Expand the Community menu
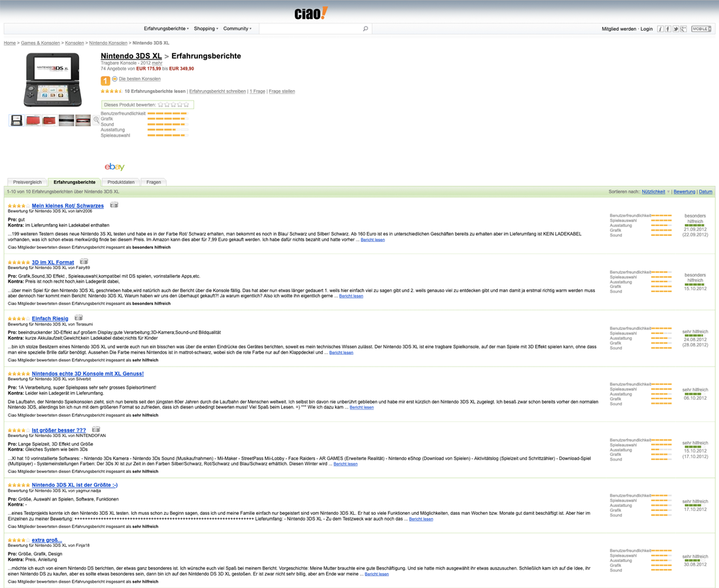This screenshot has width=719, height=588. coord(237,29)
